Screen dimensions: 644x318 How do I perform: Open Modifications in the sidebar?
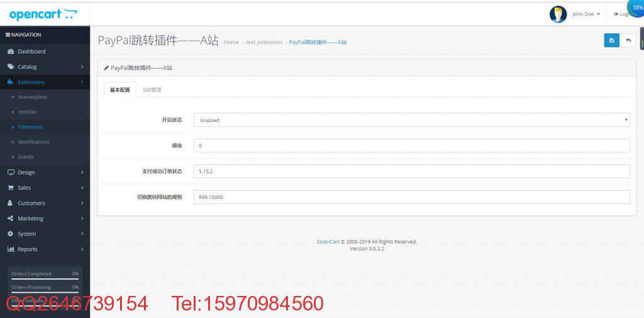pos(34,142)
